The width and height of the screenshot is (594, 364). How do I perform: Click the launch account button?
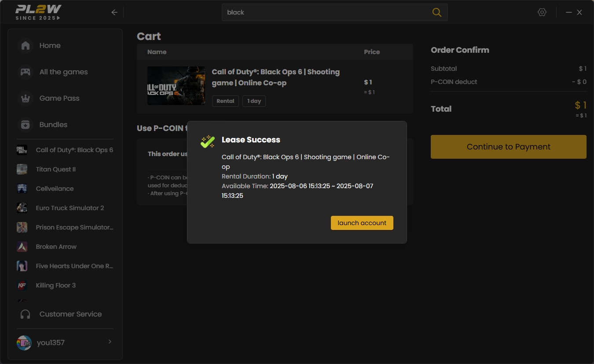[x=362, y=223]
